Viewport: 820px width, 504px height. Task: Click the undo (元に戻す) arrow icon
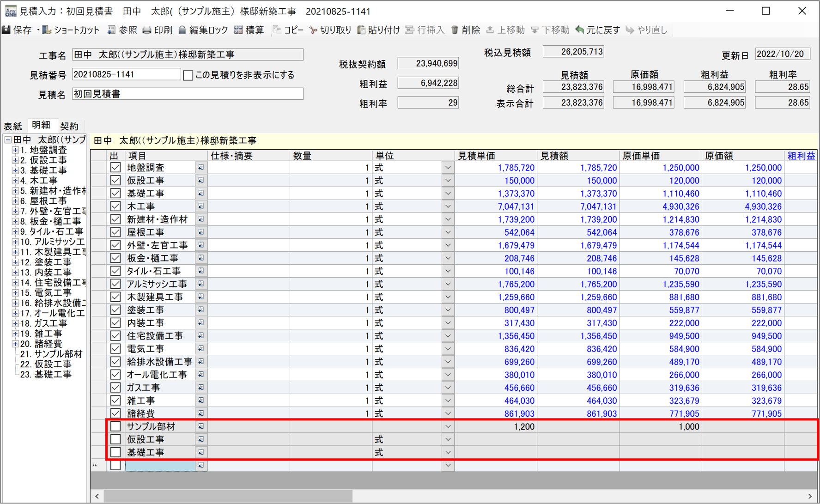pos(580,30)
